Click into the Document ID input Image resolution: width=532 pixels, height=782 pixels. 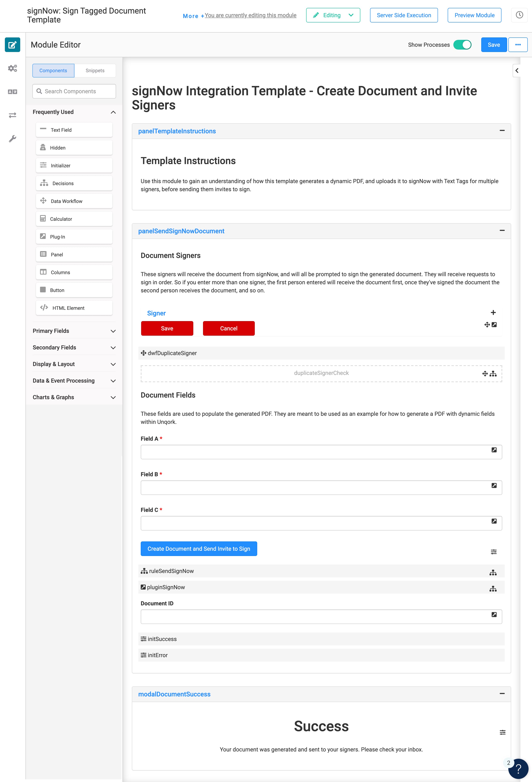(321, 617)
